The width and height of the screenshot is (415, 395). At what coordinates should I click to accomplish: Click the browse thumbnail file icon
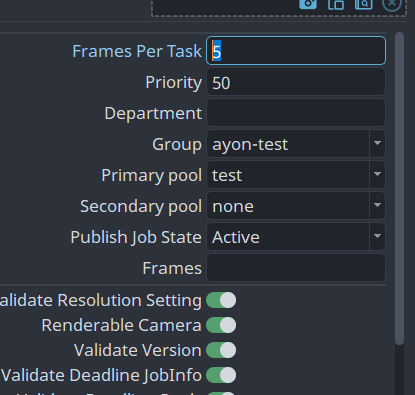[363, 4]
